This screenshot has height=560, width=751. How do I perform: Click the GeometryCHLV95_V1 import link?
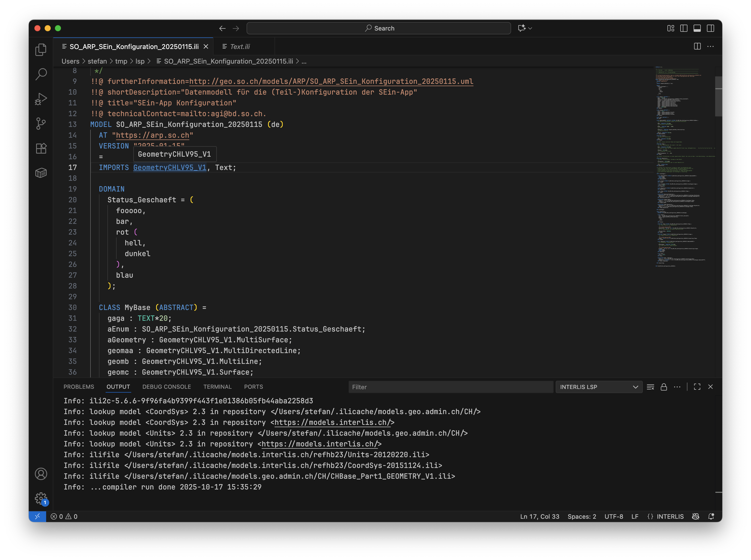coord(169,167)
